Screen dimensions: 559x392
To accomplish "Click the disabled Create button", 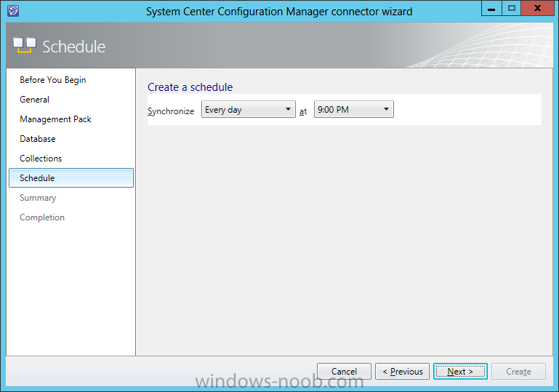I will click(518, 372).
